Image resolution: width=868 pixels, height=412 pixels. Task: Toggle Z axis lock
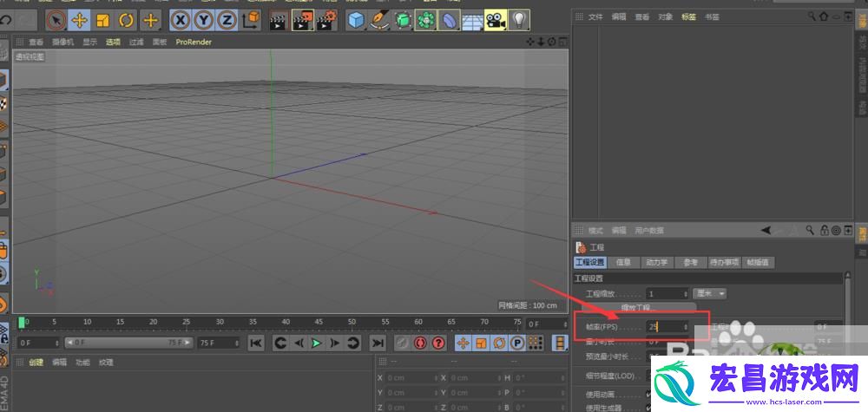(x=227, y=21)
